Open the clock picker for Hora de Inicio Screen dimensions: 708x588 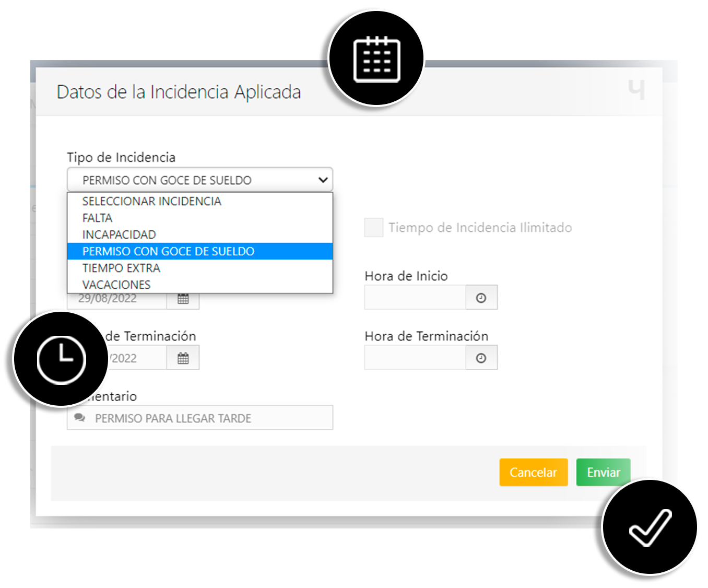click(480, 297)
